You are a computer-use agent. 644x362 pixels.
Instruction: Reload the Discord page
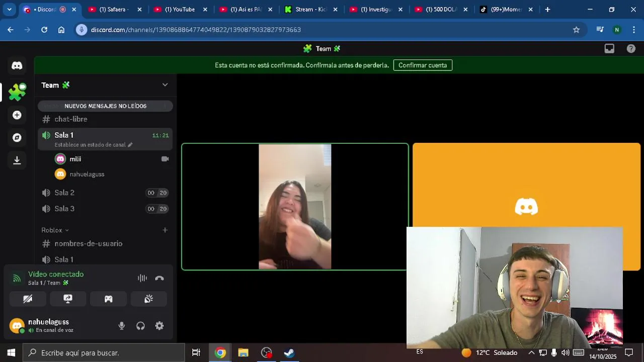coord(44,30)
